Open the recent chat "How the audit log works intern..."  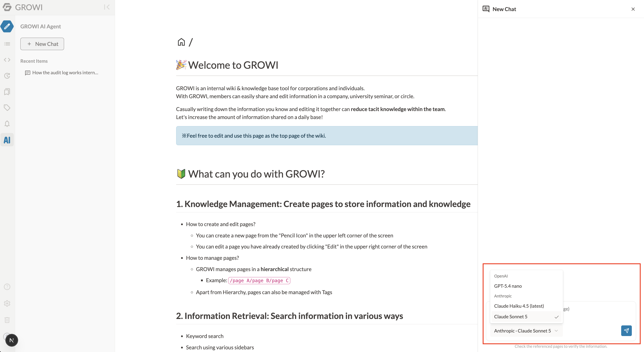click(62, 72)
